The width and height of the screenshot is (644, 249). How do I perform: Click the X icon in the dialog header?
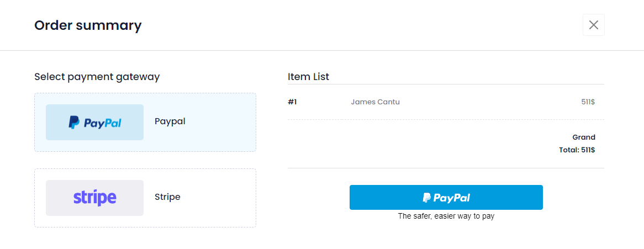(x=594, y=25)
